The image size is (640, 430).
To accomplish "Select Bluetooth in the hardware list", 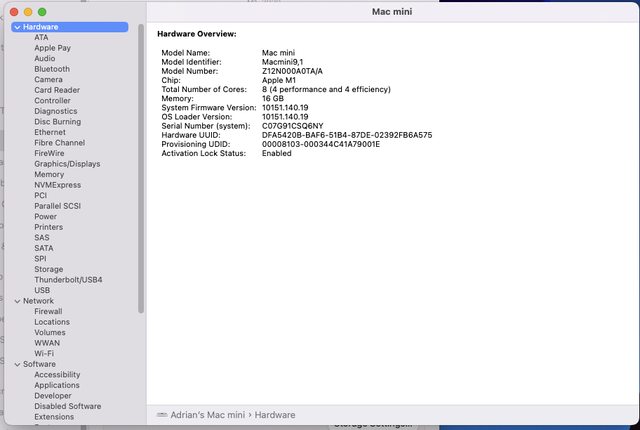I will click(x=52, y=69).
